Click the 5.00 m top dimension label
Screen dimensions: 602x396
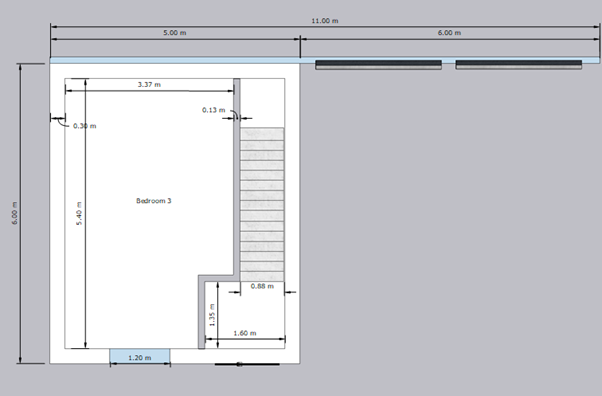[175, 33]
